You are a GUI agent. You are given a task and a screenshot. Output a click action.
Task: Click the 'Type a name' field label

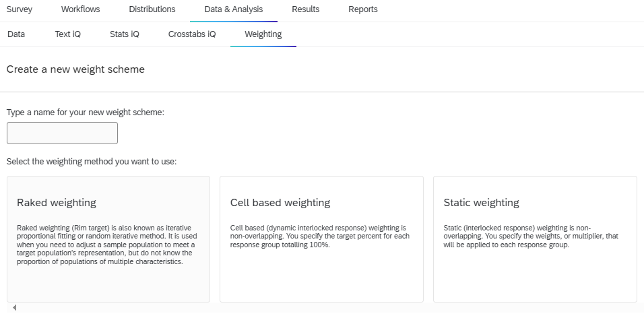click(x=86, y=112)
